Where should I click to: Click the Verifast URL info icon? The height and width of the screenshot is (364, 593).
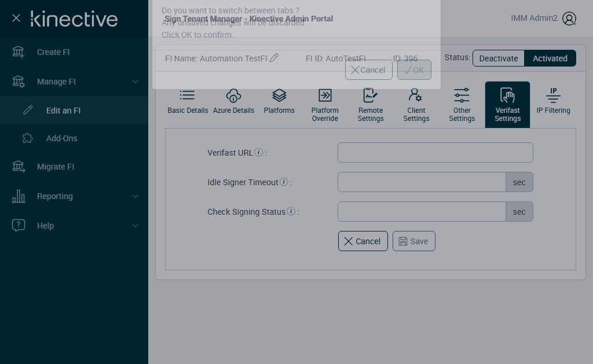[x=259, y=152]
